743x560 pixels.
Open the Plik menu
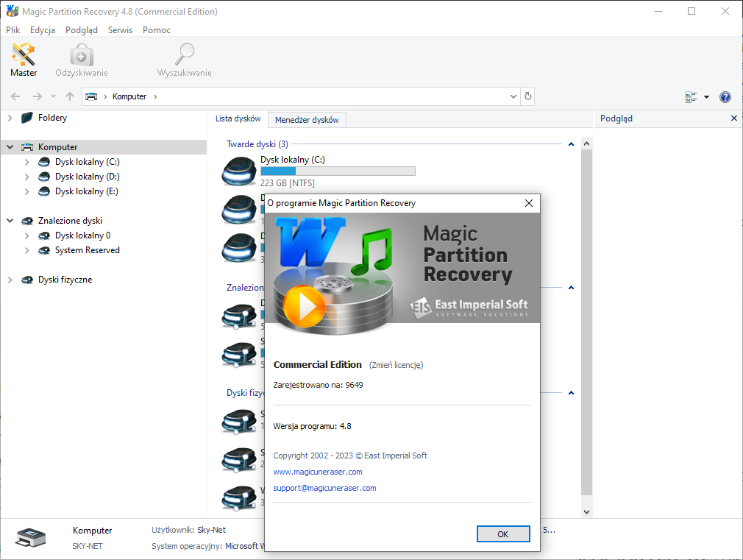tap(13, 30)
